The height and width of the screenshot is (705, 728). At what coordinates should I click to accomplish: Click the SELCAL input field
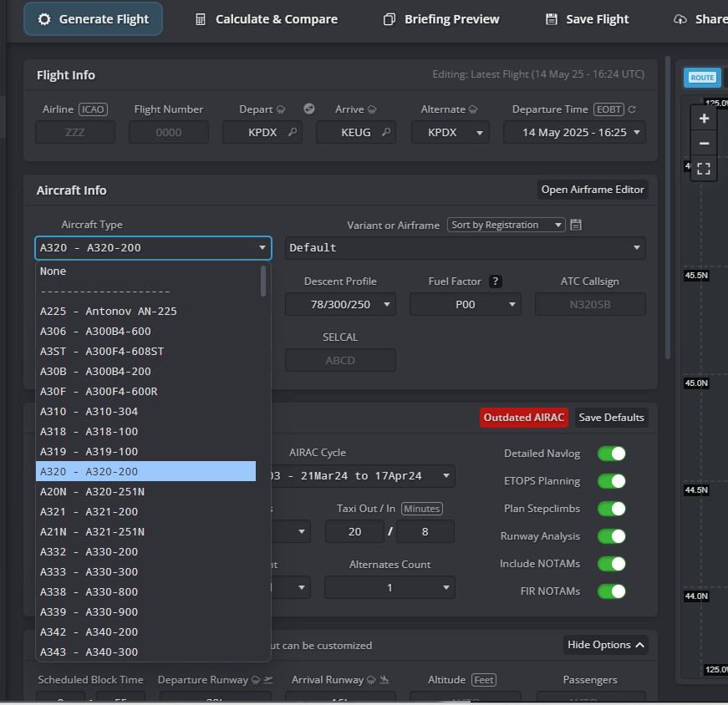(340, 361)
